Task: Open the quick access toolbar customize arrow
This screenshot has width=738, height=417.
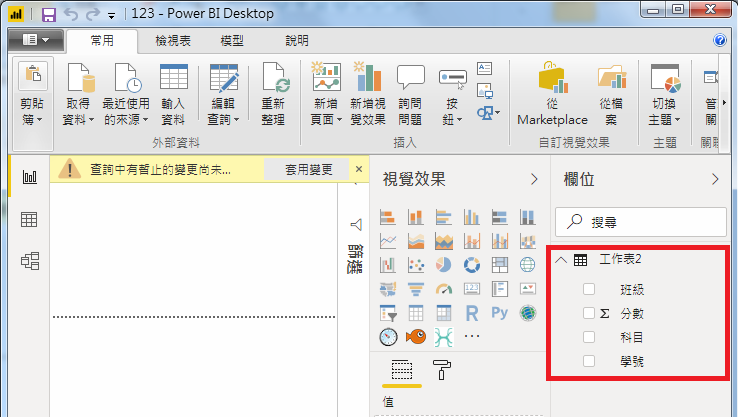Action: (x=112, y=16)
